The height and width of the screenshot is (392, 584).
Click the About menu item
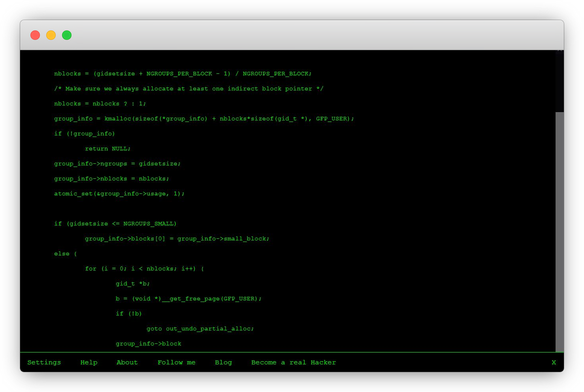127,362
